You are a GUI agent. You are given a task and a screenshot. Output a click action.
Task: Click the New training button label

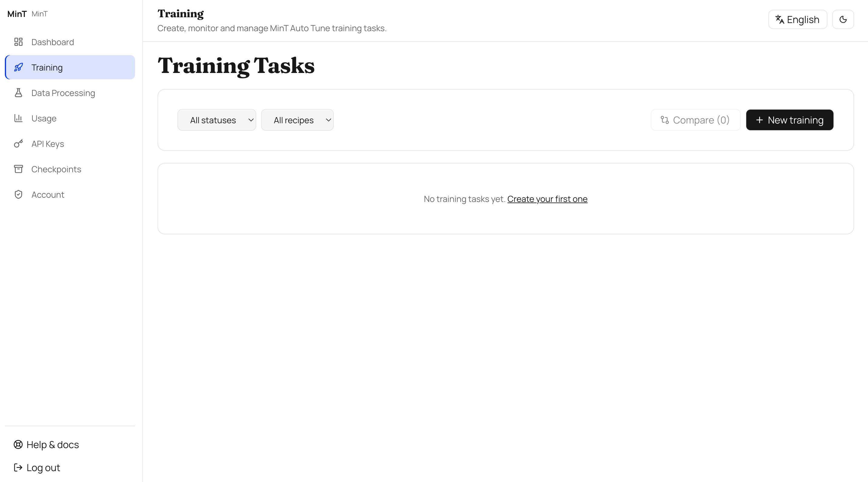(796, 120)
